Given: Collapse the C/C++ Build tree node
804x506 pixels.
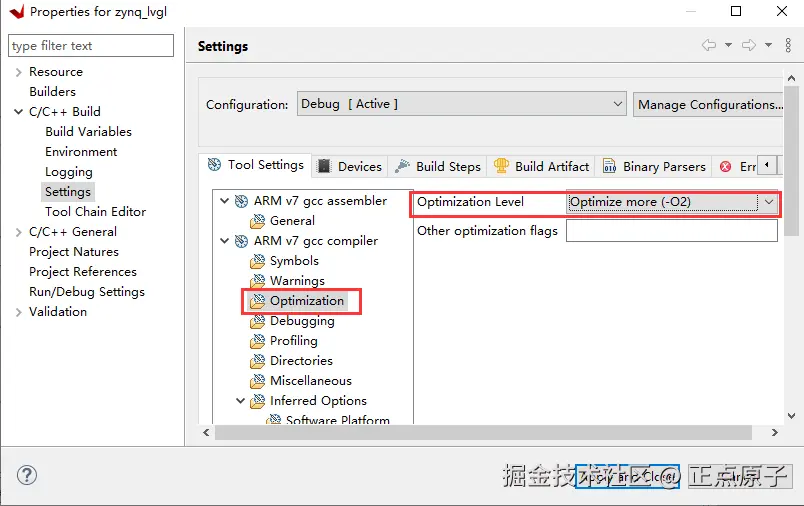Looking at the screenshot, I should click(18, 112).
